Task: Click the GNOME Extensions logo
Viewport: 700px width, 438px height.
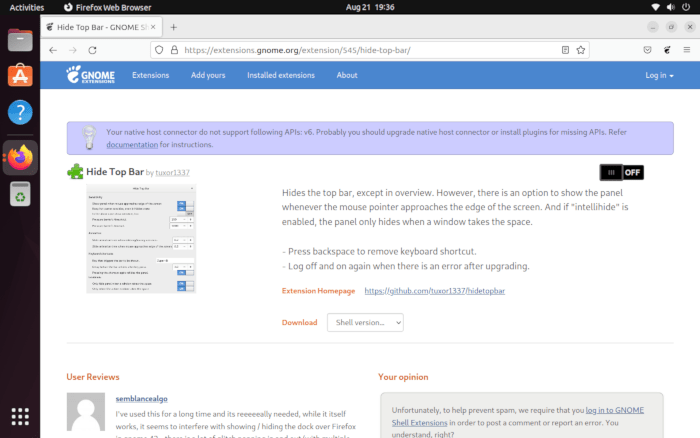Action: [91, 75]
